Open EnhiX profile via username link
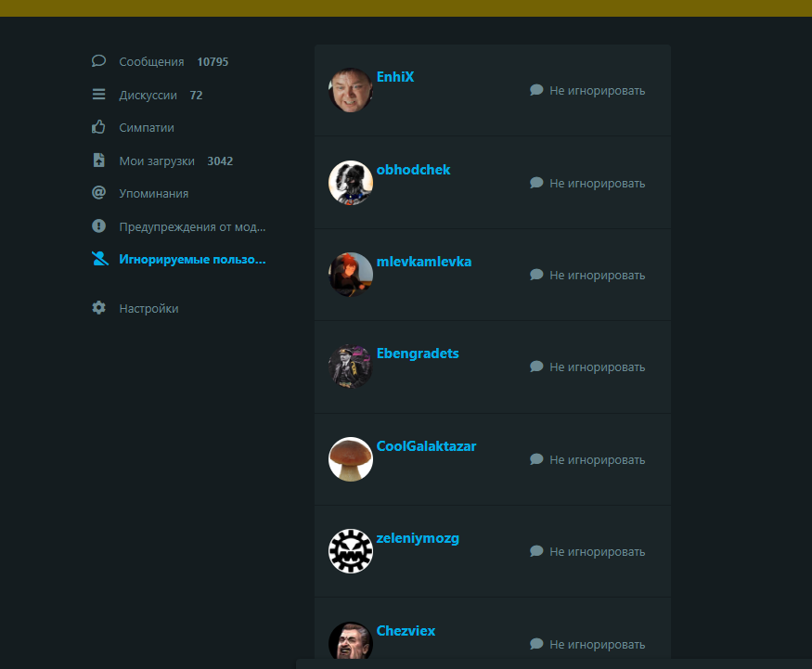 (x=395, y=77)
